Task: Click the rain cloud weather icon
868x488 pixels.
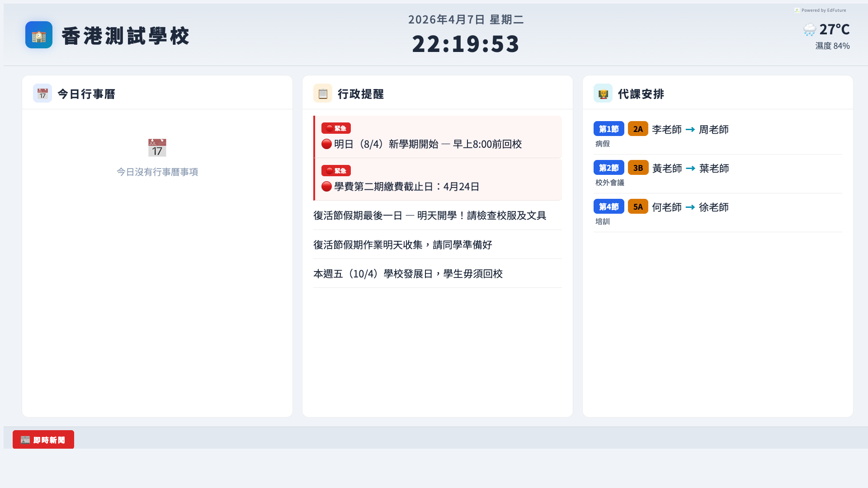Action: click(x=809, y=30)
